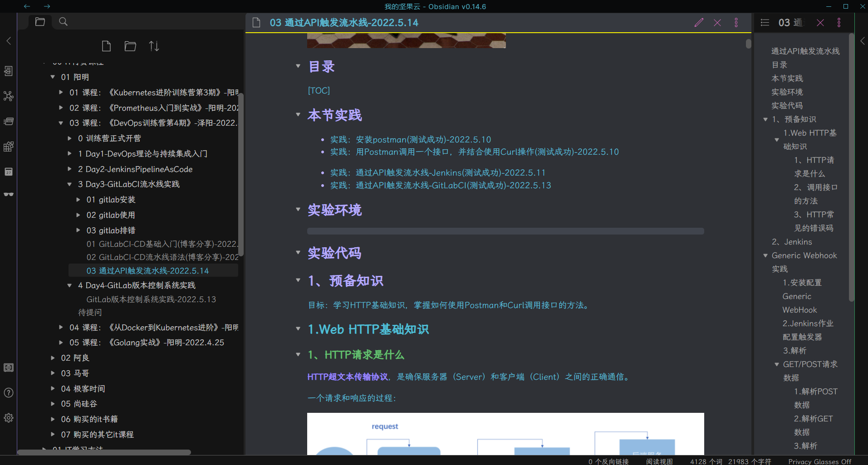Open more options for the note pane
The width and height of the screenshot is (868, 465).
point(736,23)
